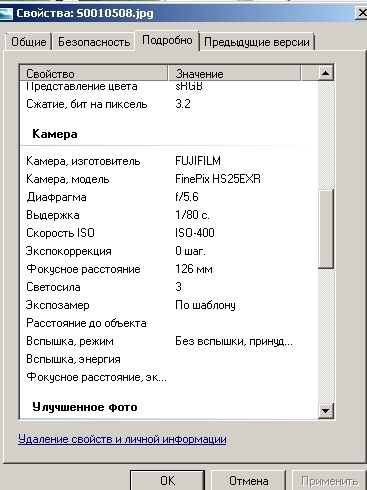This screenshot has width=367, height=490.
Task: Click the scroll up arrow in properties list
Action: point(326,73)
